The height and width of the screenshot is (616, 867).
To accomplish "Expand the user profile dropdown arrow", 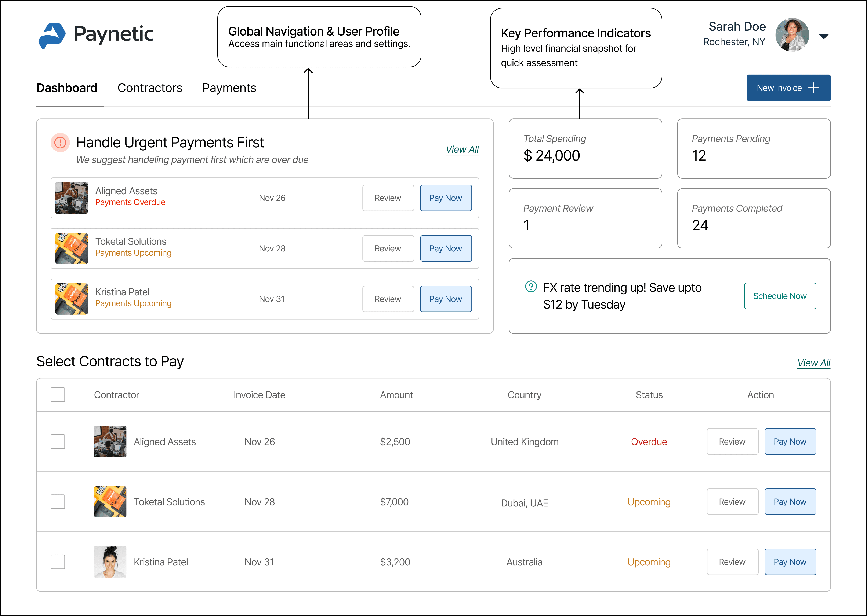I will pos(823,36).
